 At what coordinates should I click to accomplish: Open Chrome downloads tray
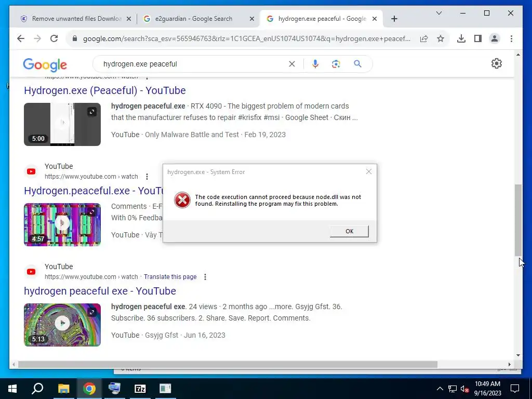pyautogui.click(x=461, y=38)
